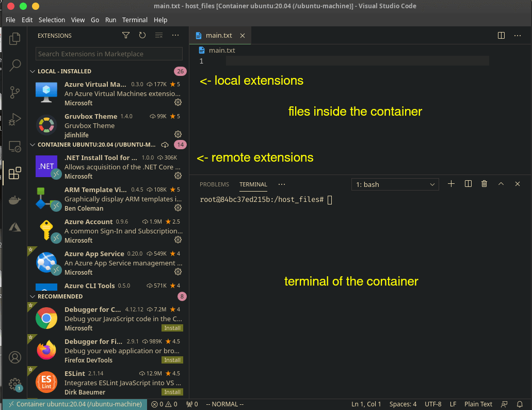Refresh the extensions list

click(x=142, y=35)
